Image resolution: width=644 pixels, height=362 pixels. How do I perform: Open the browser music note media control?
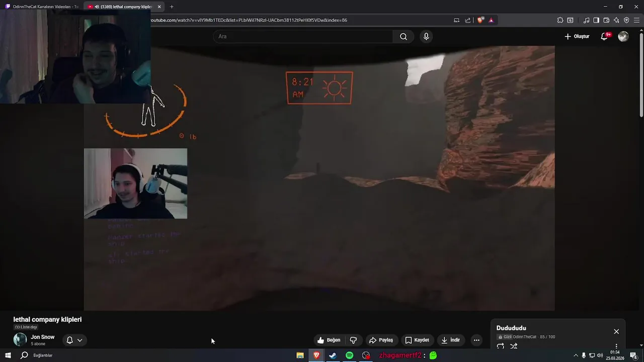[x=586, y=20]
